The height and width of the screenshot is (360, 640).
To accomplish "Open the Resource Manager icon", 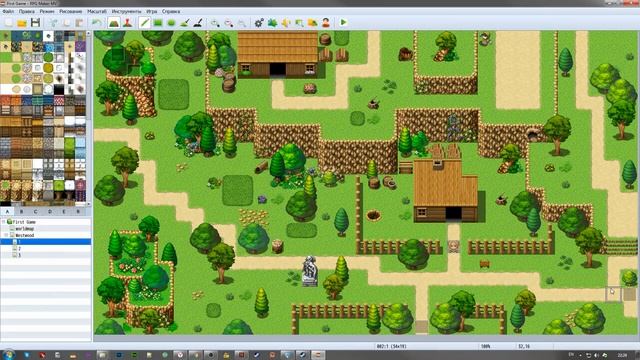I will coord(313,22).
